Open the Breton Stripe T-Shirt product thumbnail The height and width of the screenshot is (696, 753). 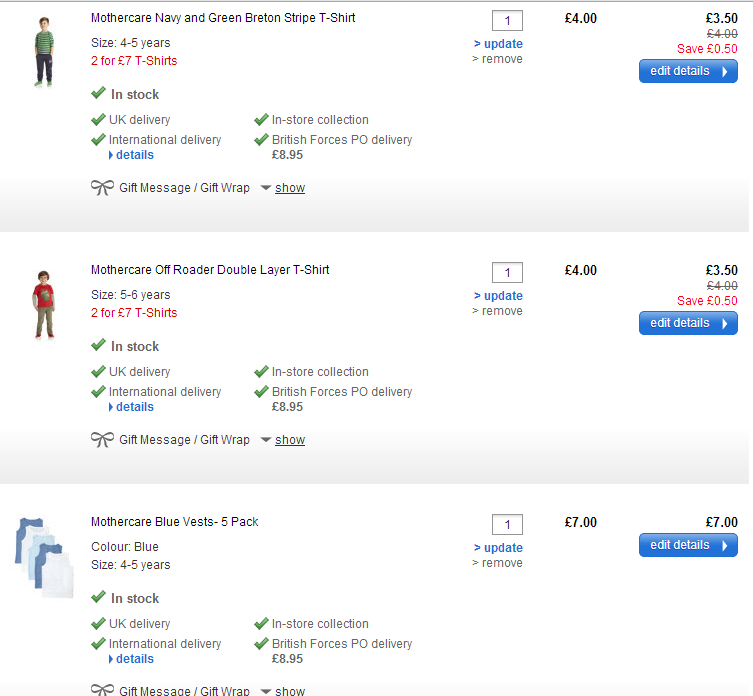tap(44, 52)
